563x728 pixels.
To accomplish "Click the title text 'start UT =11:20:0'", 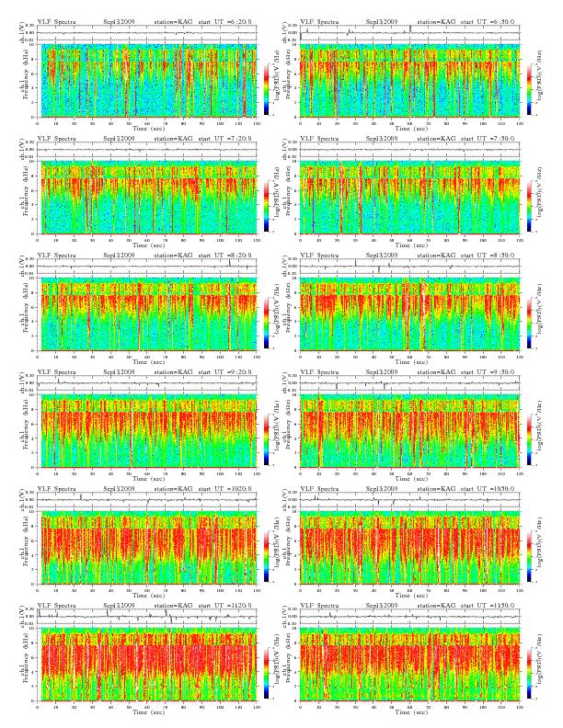I will coord(224,606).
